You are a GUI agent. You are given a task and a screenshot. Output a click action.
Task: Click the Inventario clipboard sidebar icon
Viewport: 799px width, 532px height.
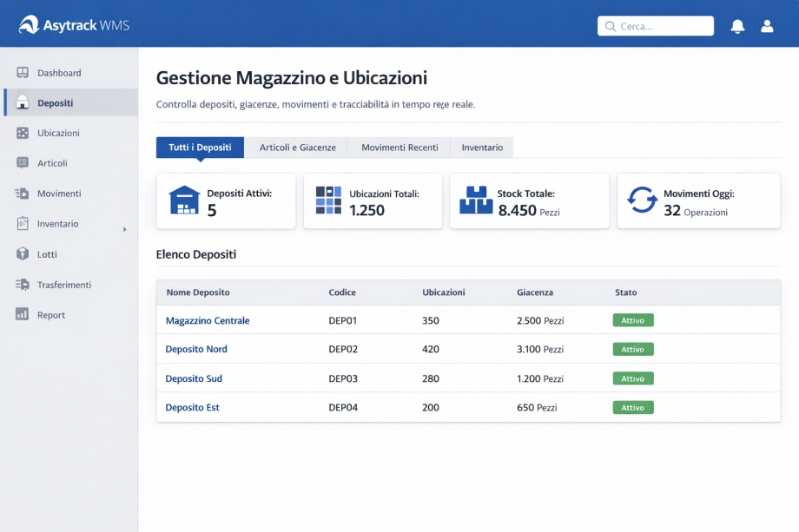point(23,224)
